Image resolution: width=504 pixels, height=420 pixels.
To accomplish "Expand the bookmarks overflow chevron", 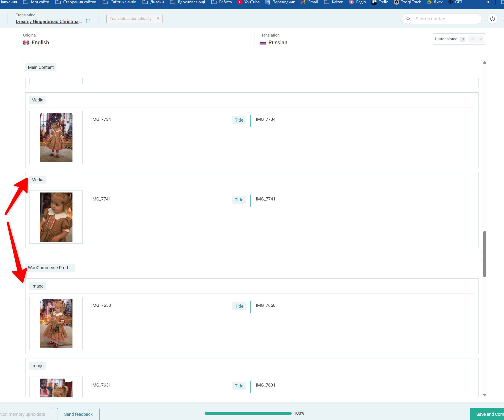I will (x=487, y=2).
